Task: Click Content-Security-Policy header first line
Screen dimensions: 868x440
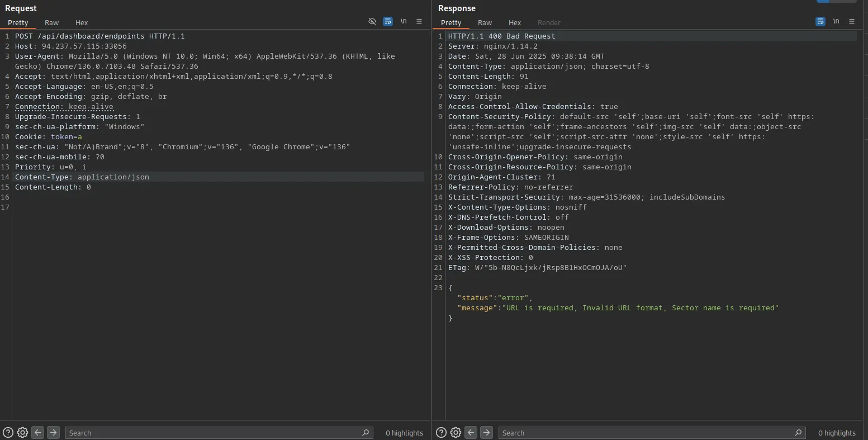Action: [x=632, y=116]
